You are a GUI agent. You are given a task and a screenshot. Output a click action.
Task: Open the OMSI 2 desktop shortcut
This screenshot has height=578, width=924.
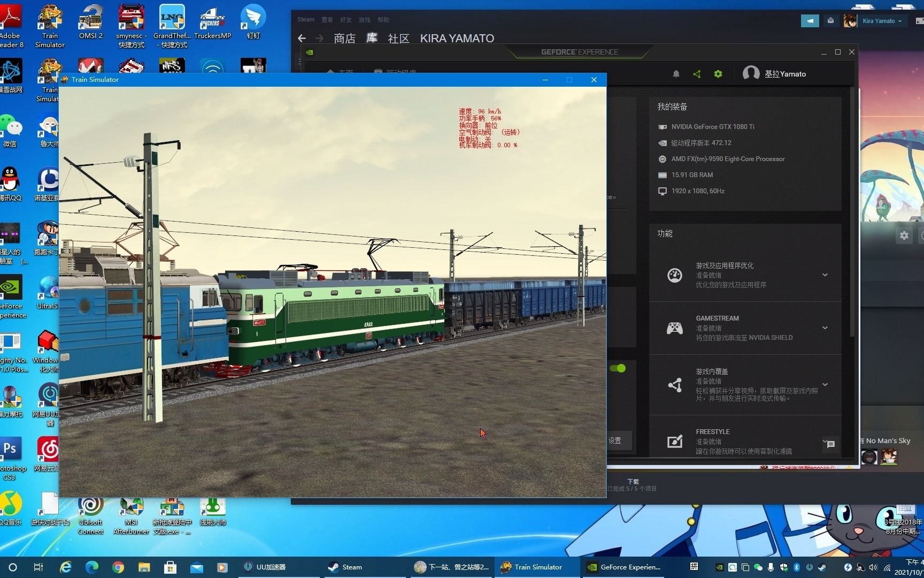tap(91, 22)
